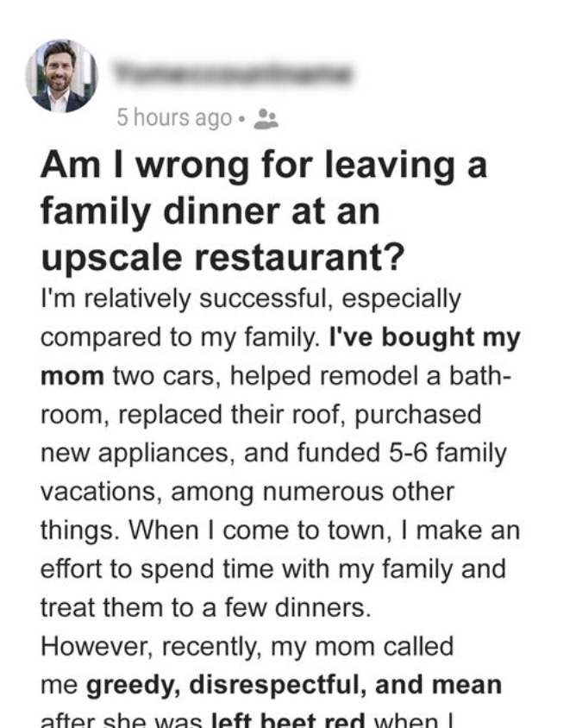Image resolution: width=576 pixels, height=728 pixels.
Task: Click the text "vacations, among numerous other"
Action: pyautogui.click(x=247, y=492)
